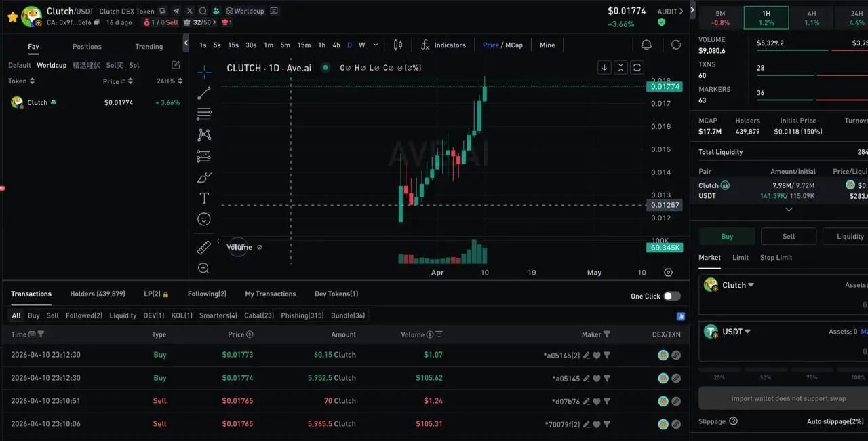
Task: Select the 75% amount slider mark
Action: [x=812, y=377]
